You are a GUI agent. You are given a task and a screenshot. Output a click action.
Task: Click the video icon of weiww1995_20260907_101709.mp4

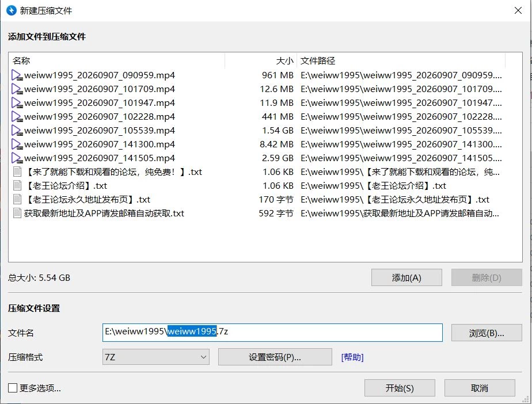pyautogui.click(x=17, y=89)
